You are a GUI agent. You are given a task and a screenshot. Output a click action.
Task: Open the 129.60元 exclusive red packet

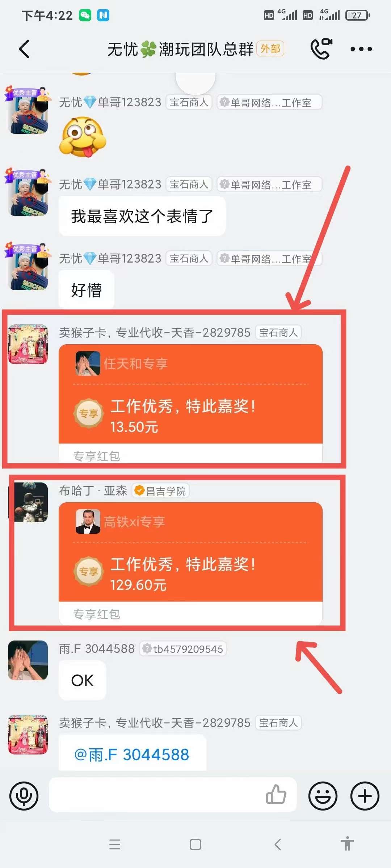click(190, 563)
